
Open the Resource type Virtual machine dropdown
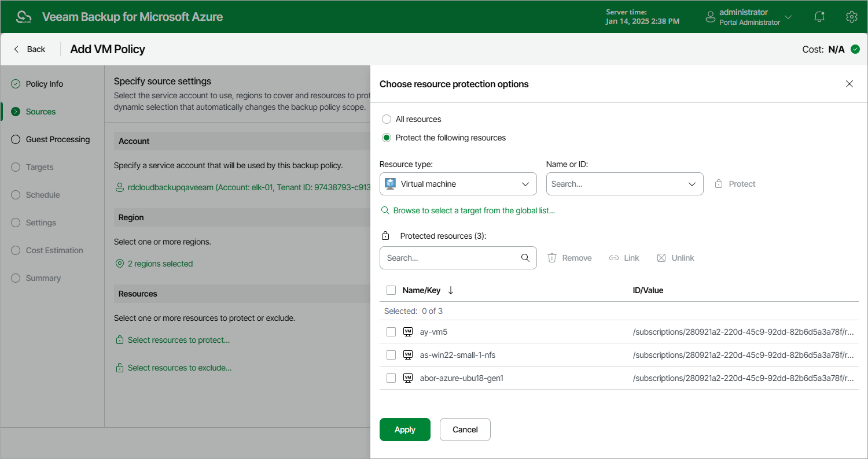pos(458,184)
